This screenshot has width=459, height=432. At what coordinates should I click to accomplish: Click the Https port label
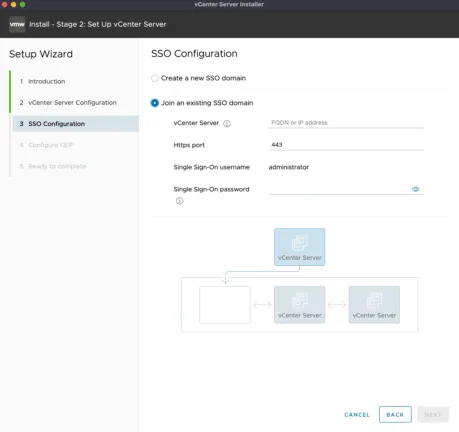189,145
